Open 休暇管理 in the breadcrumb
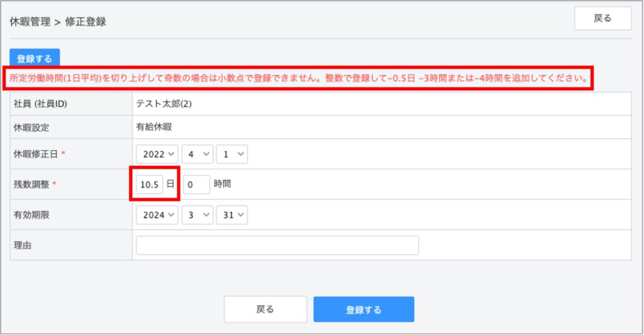Viewport: 644px width, 335px height. click(x=30, y=21)
